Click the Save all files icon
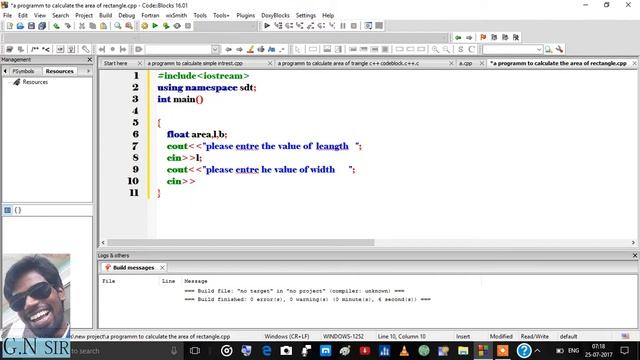The image size is (640, 360). (x=42, y=26)
